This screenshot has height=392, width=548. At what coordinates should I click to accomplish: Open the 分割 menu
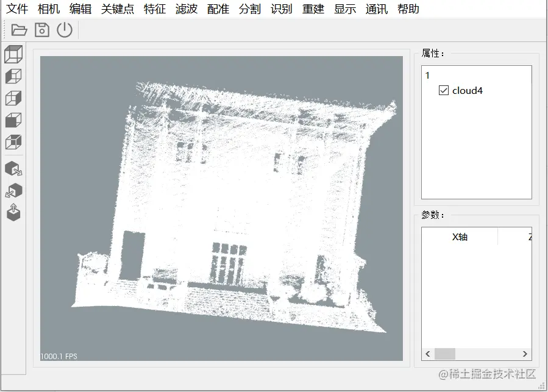coord(249,9)
